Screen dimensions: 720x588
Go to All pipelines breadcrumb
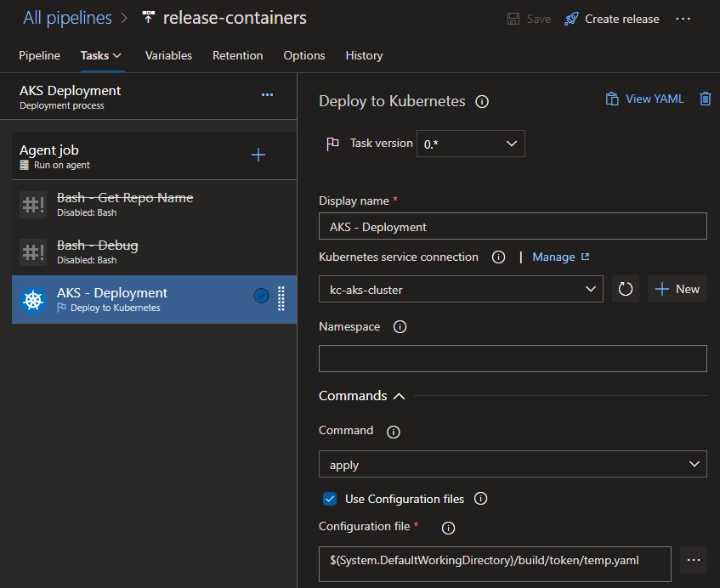(x=67, y=18)
